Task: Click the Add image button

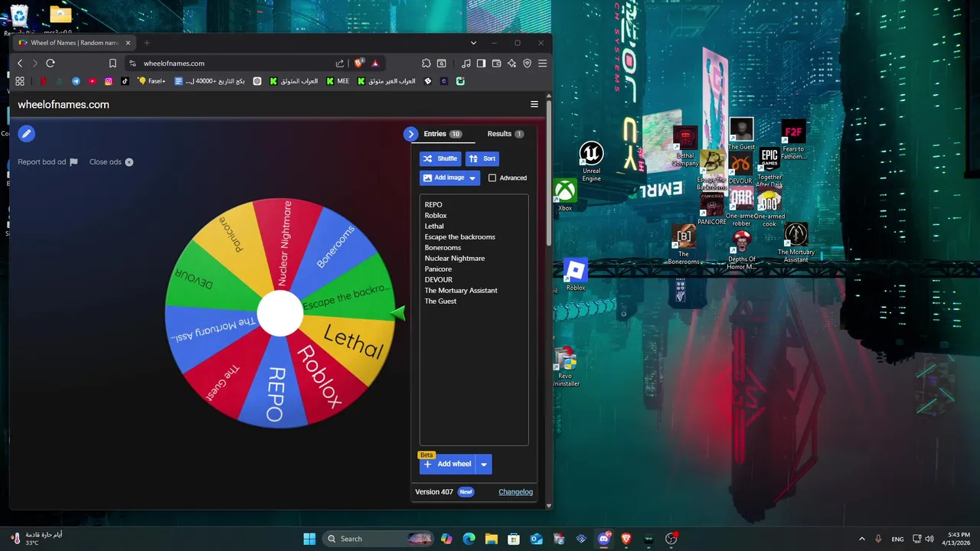Action: 443,178
